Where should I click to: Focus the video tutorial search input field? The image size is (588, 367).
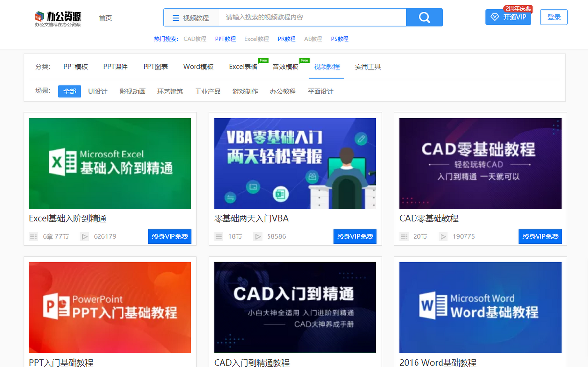click(312, 18)
